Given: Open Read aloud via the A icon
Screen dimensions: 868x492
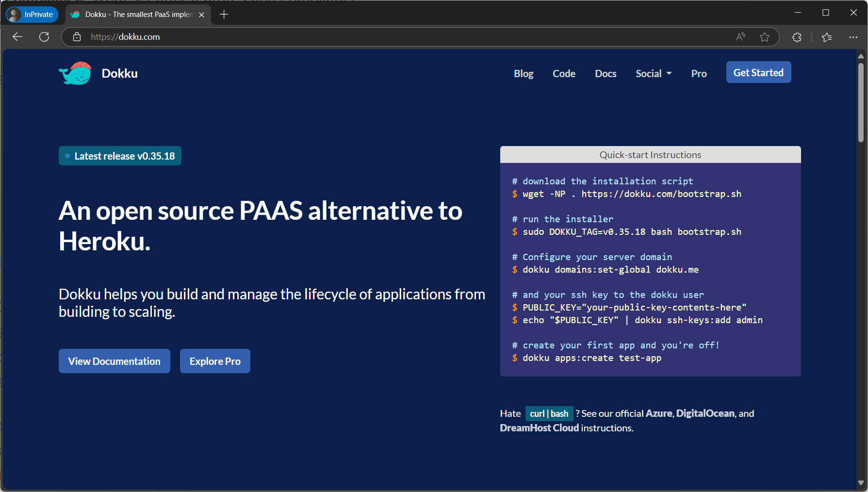Looking at the screenshot, I should point(740,36).
